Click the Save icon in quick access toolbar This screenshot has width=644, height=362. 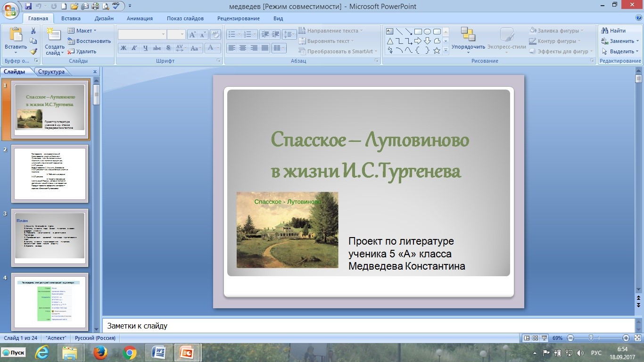pos(28,7)
